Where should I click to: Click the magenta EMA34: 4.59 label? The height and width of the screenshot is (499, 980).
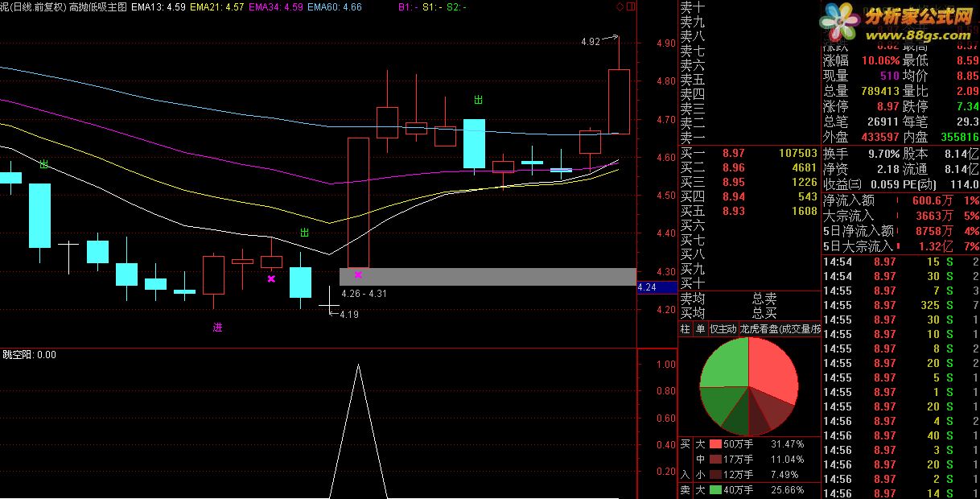click(278, 6)
